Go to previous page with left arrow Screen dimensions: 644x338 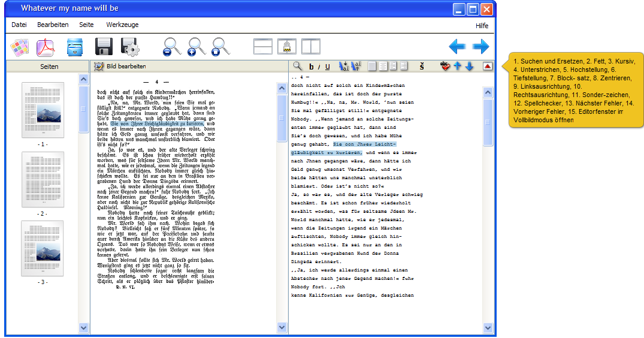tap(457, 46)
